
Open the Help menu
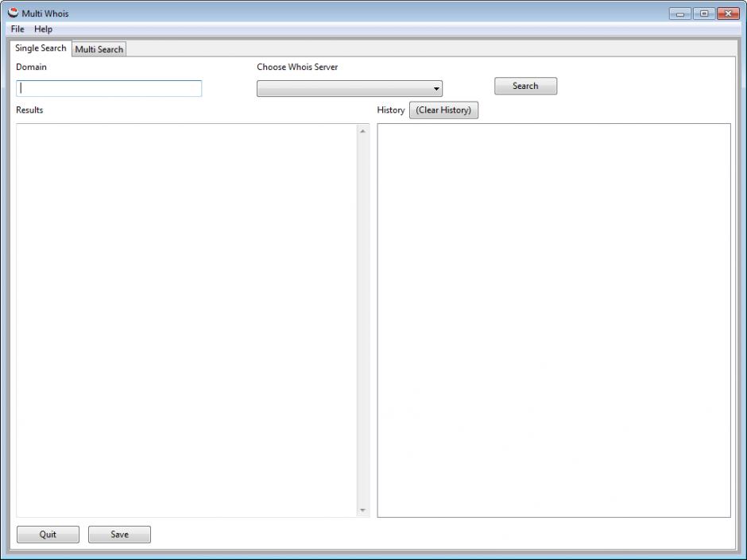coord(43,29)
